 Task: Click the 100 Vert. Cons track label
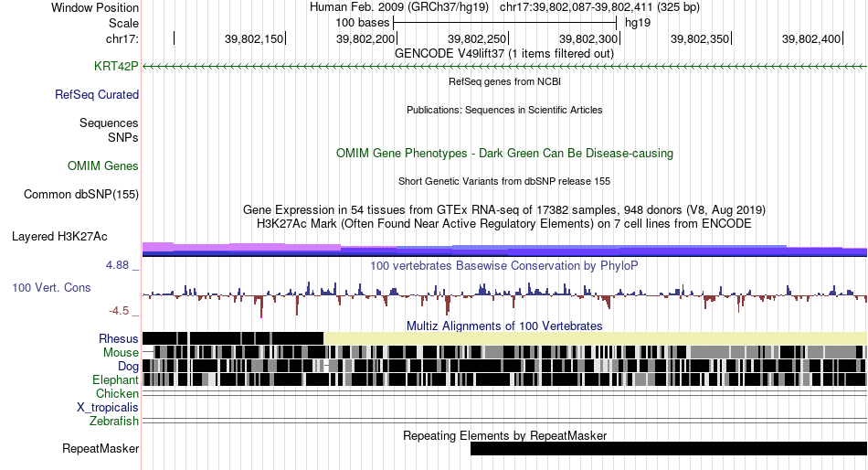pos(51,288)
